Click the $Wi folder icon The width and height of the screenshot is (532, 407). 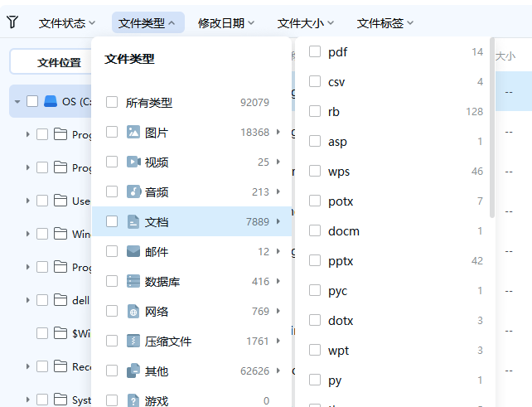(60, 333)
